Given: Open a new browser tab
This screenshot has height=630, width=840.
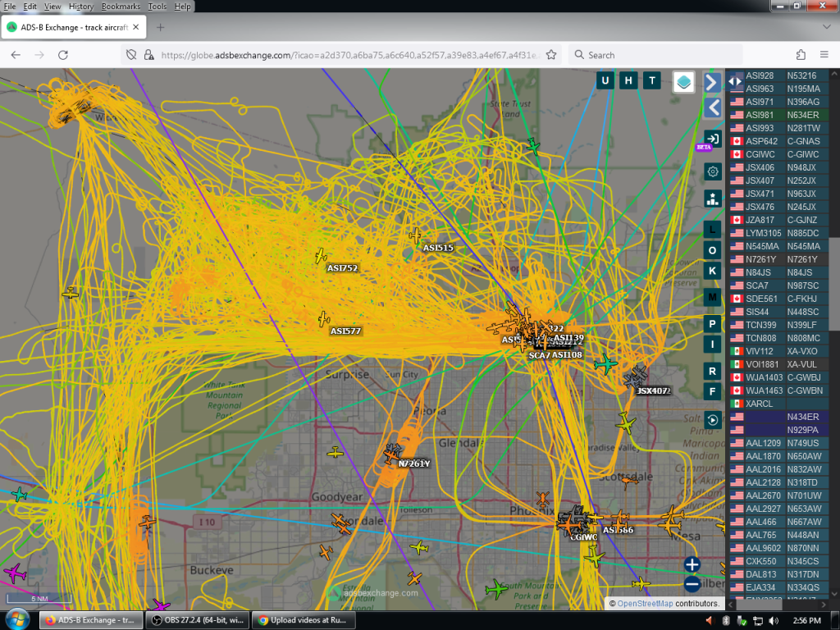Looking at the screenshot, I should [x=160, y=27].
